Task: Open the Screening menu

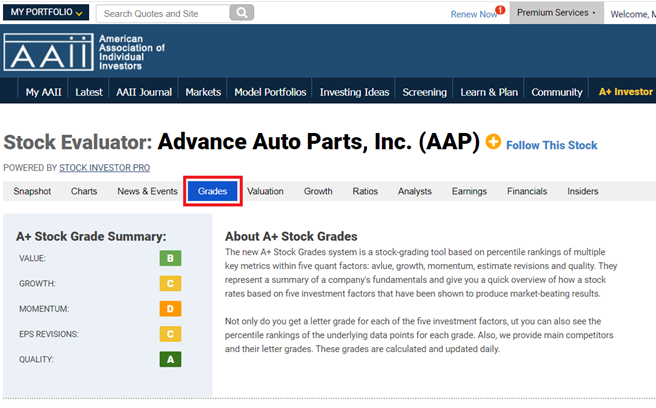Action: click(424, 92)
